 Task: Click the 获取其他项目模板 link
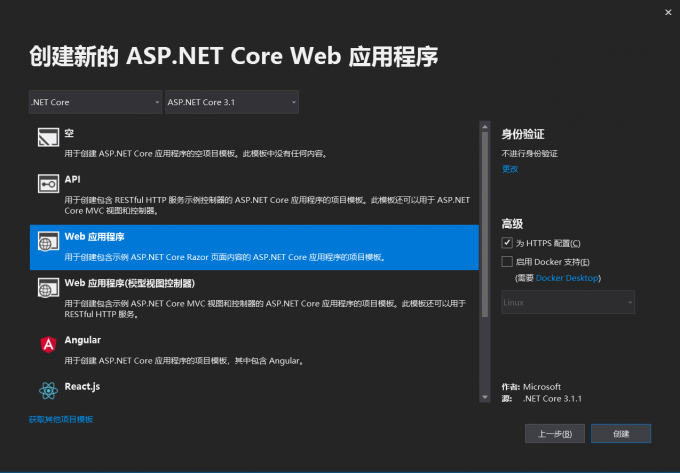[x=61, y=419]
